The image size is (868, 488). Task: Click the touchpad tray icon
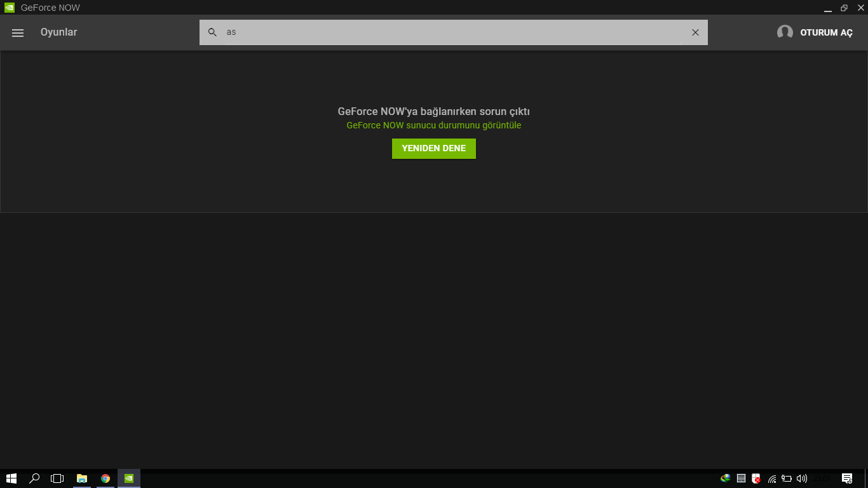click(741, 478)
